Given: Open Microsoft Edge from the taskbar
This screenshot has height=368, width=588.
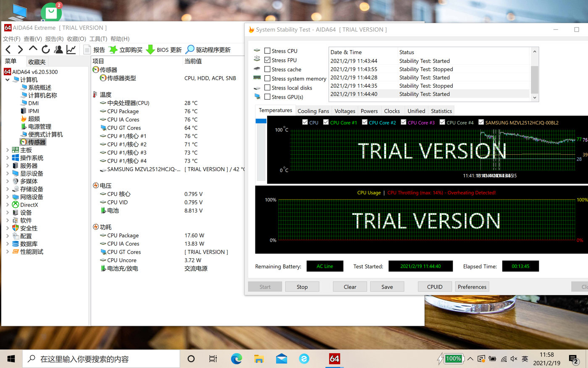Looking at the screenshot, I should [236, 359].
